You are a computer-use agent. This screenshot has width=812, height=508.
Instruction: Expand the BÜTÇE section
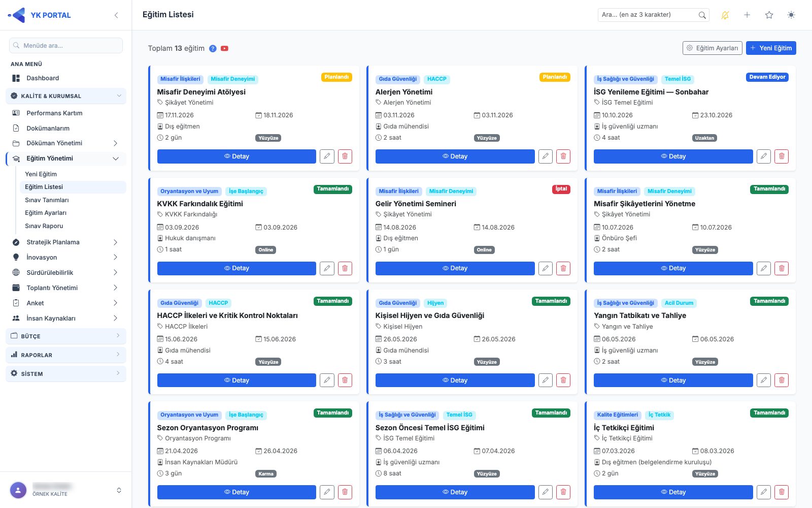point(66,336)
